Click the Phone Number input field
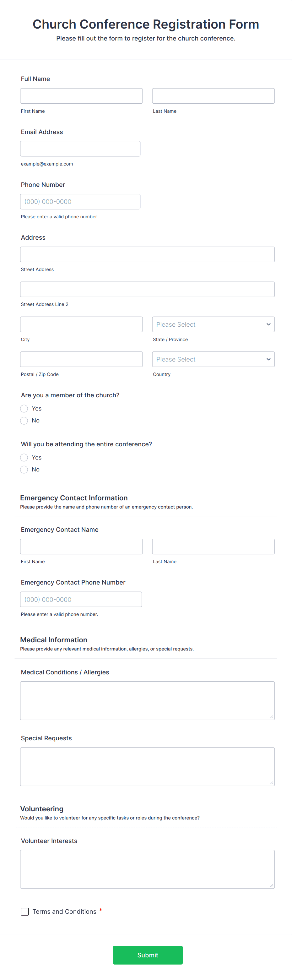 point(80,201)
